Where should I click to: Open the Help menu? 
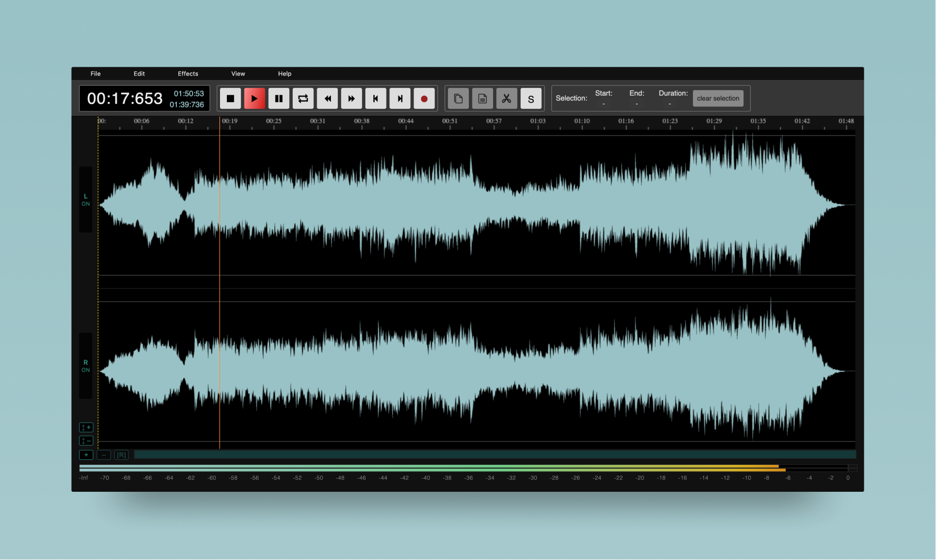click(x=285, y=74)
